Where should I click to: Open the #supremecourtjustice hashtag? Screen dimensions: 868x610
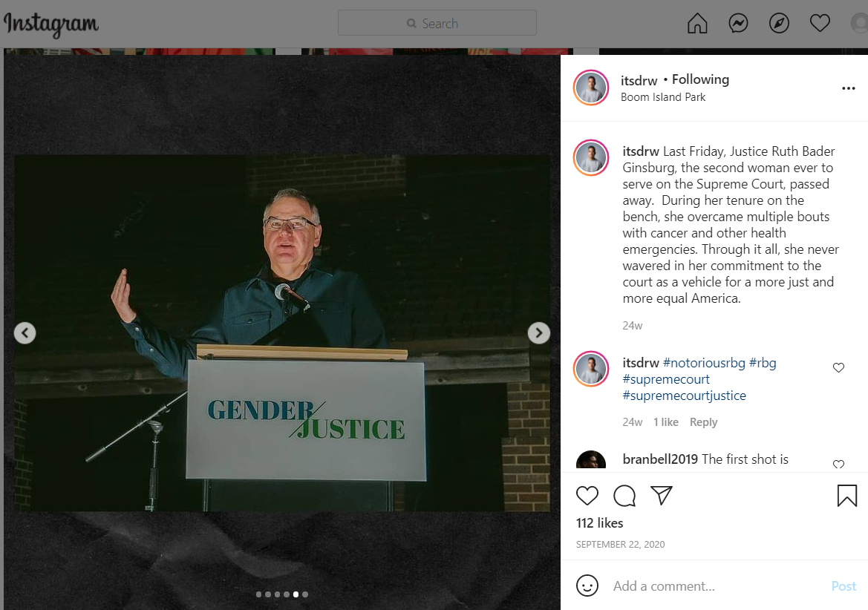click(684, 396)
